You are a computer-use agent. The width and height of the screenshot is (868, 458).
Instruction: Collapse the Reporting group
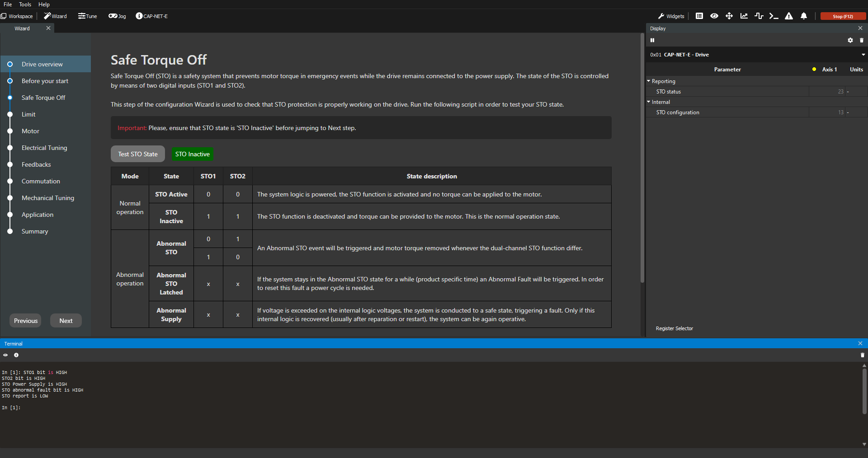(x=649, y=81)
